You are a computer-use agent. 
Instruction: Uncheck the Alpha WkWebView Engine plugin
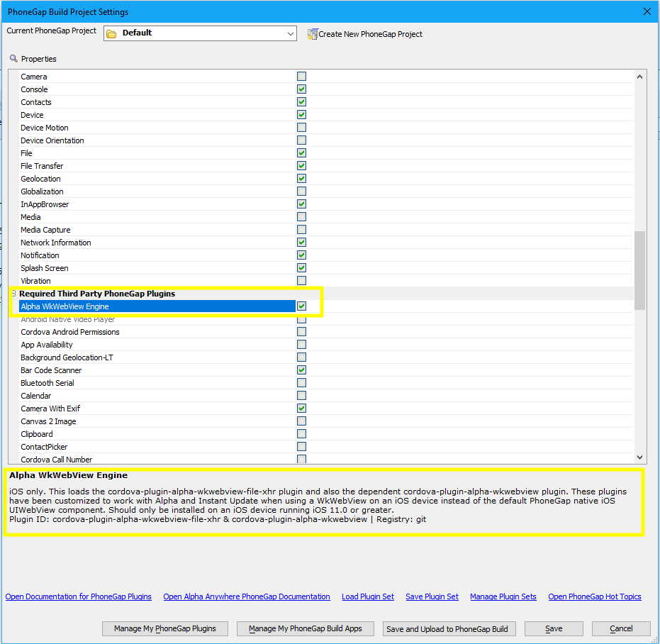301,306
